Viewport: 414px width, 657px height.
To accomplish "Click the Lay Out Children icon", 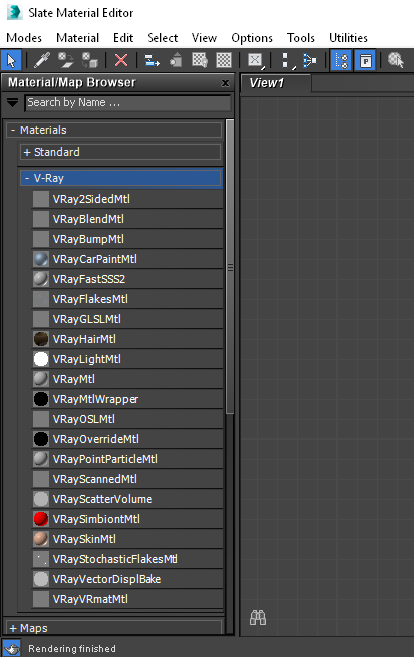I will click(x=310, y=60).
